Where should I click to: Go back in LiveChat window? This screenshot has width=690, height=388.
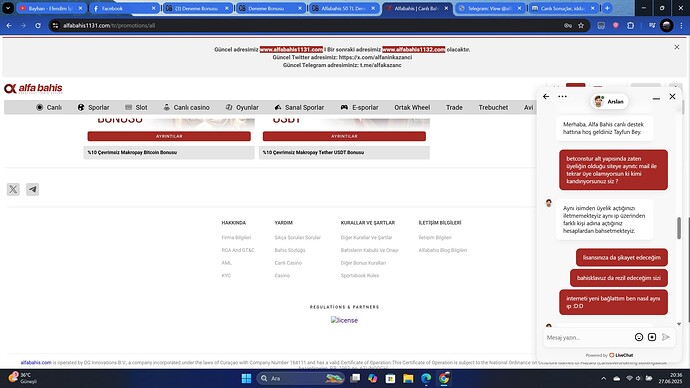click(x=546, y=96)
